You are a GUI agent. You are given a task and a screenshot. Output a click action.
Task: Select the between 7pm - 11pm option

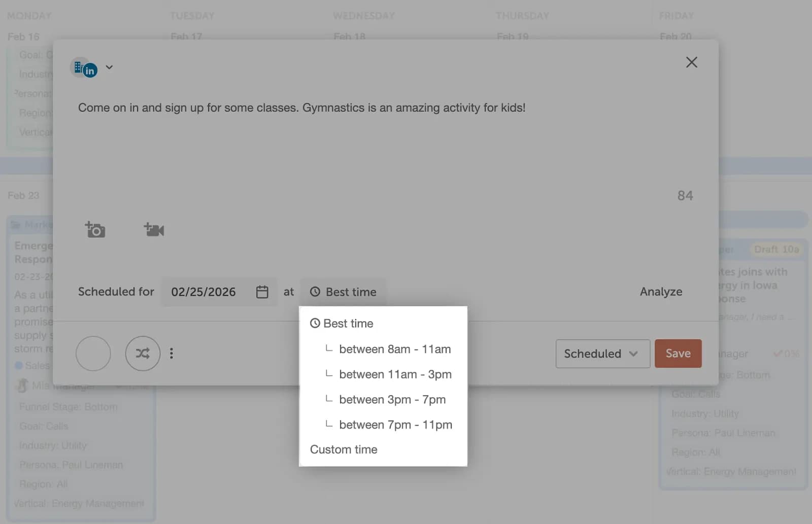[395, 425]
